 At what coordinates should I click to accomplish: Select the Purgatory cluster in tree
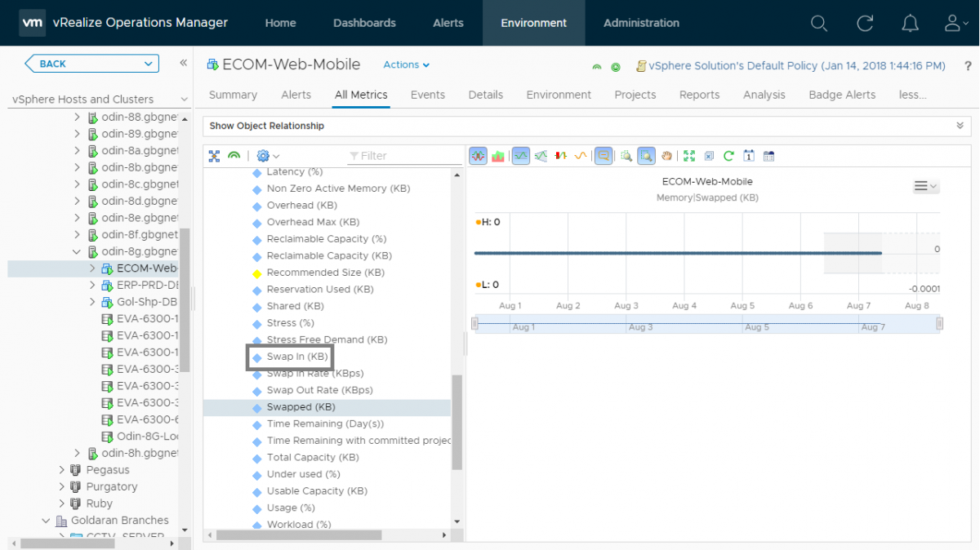[112, 487]
